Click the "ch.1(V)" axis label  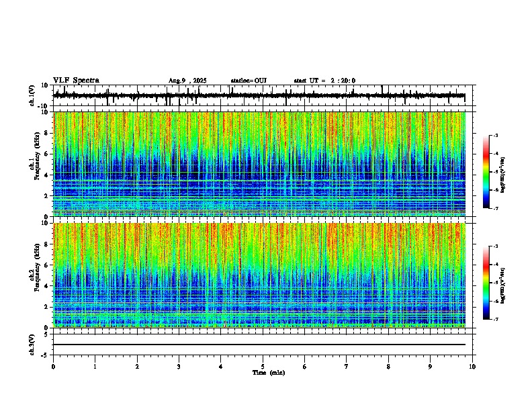point(32,95)
